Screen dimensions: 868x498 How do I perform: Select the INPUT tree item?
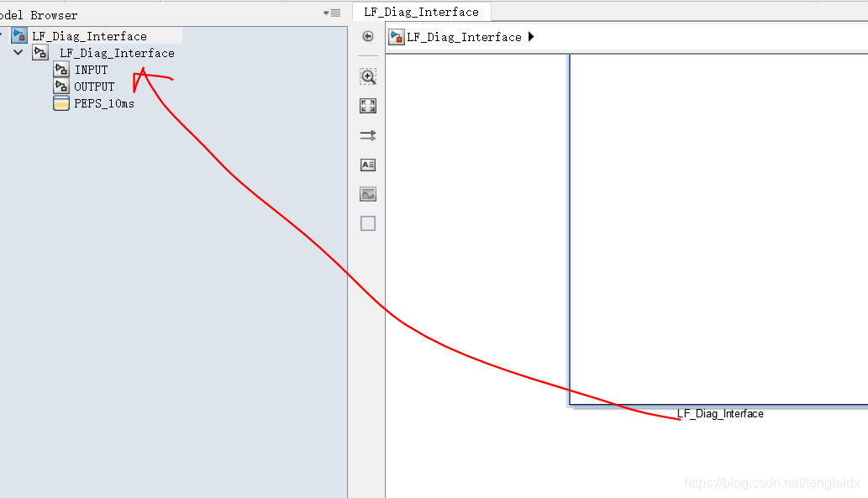tap(92, 71)
